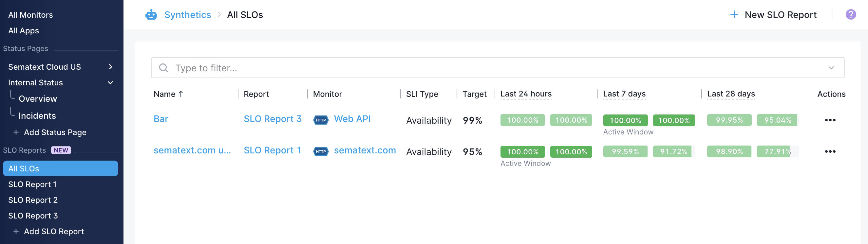Click the SLI Type column header

(422, 94)
